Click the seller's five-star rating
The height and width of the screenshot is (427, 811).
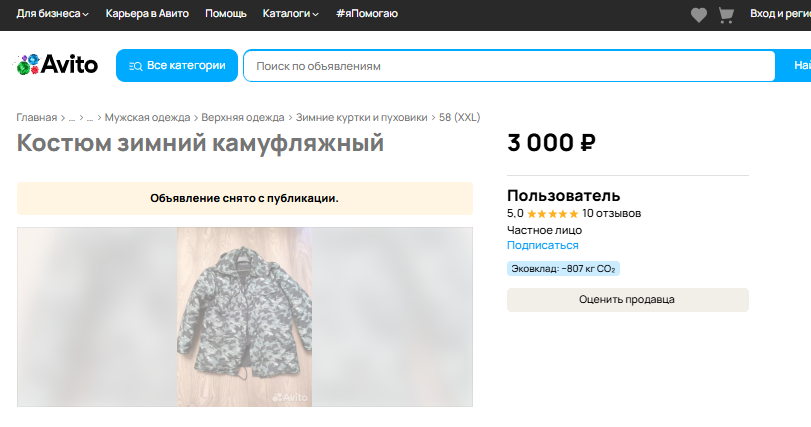(552, 213)
